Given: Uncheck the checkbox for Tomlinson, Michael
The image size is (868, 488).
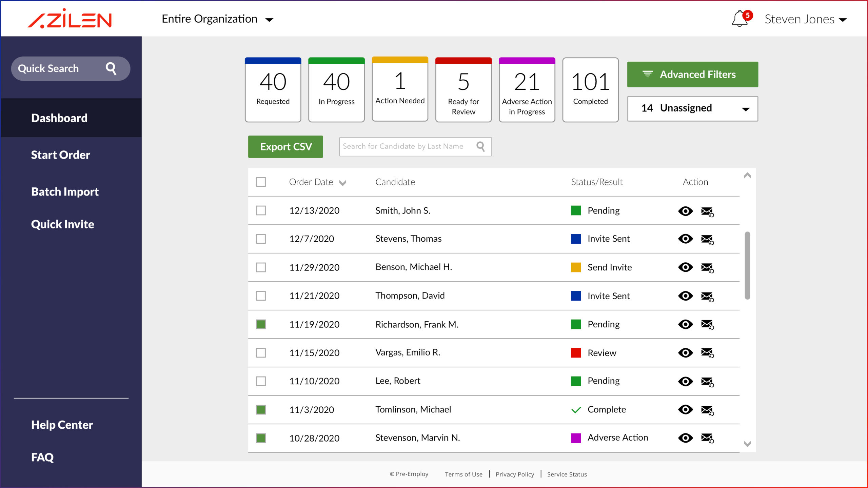Looking at the screenshot, I should point(261,409).
